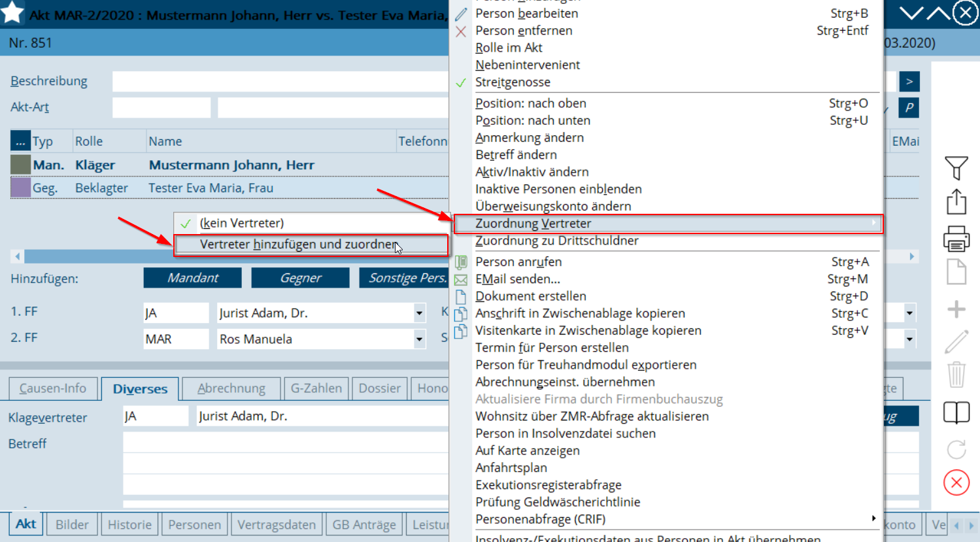Open the Personen bottom tab
Image resolution: width=980 pixels, height=542 pixels.
(x=194, y=524)
